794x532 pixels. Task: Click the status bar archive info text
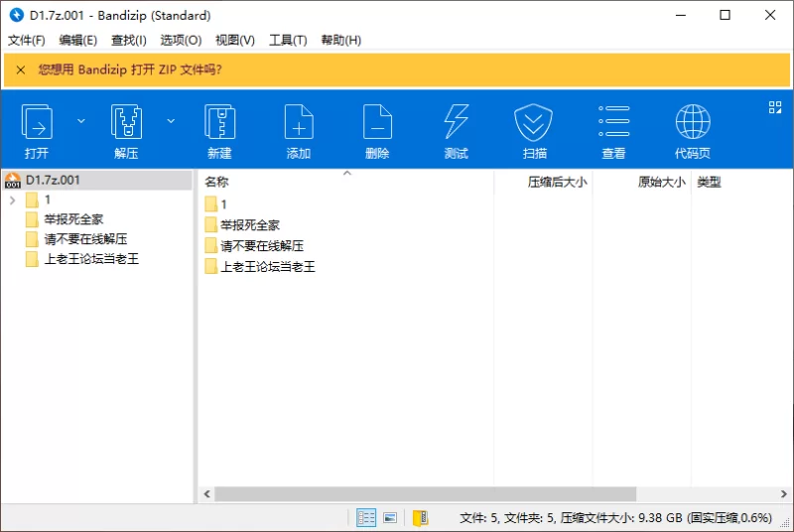pyautogui.click(x=615, y=518)
